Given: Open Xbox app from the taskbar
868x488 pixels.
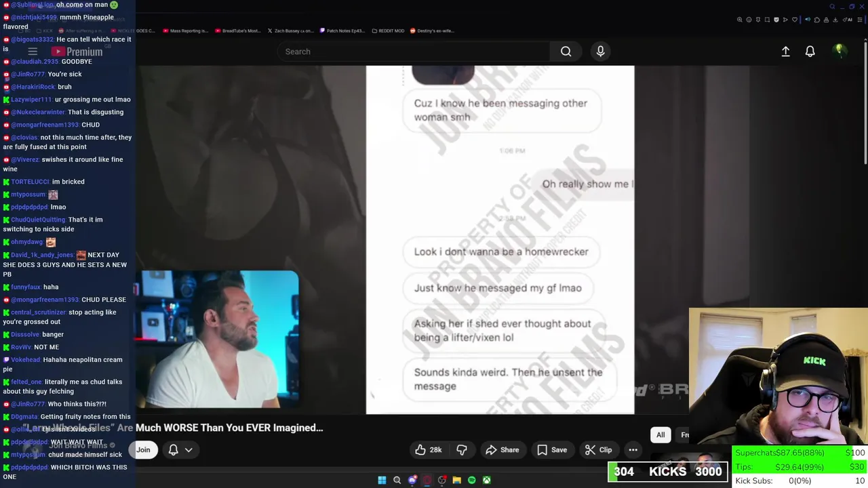Looking at the screenshot, I should [486, 480].
